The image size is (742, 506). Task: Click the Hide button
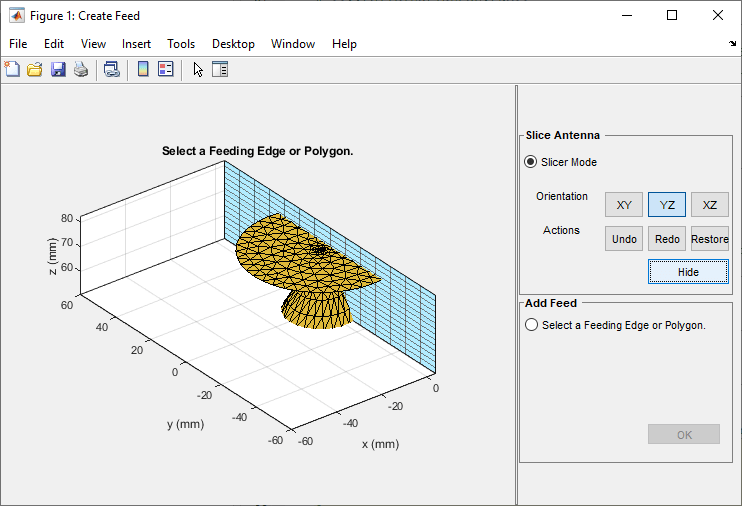point(688,272)
